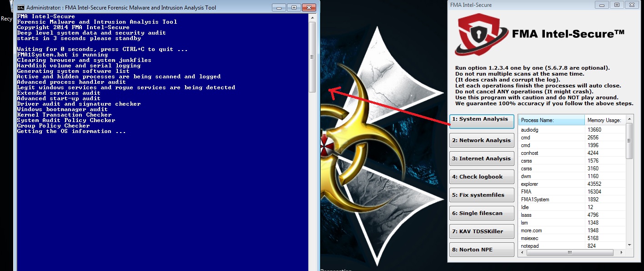Screen dimensions: 644x271
Task: Click process list horizontal scrollbar thumb
Action: pos(569,253)
